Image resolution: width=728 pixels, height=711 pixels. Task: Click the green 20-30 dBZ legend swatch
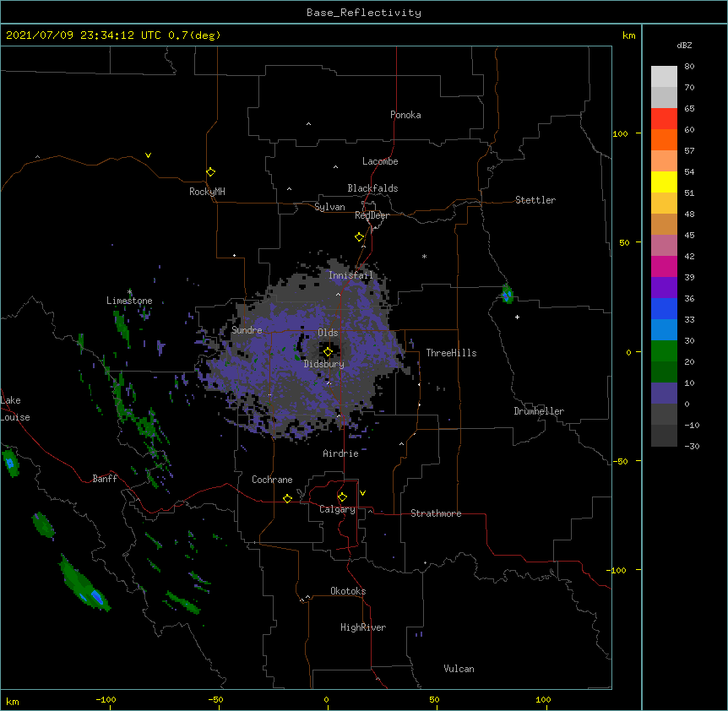pyautogui.click(x=664, y=350)
